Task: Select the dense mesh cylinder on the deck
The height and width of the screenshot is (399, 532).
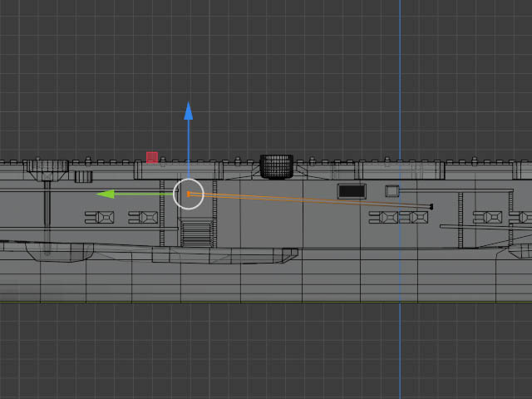Action: point(277,166)
